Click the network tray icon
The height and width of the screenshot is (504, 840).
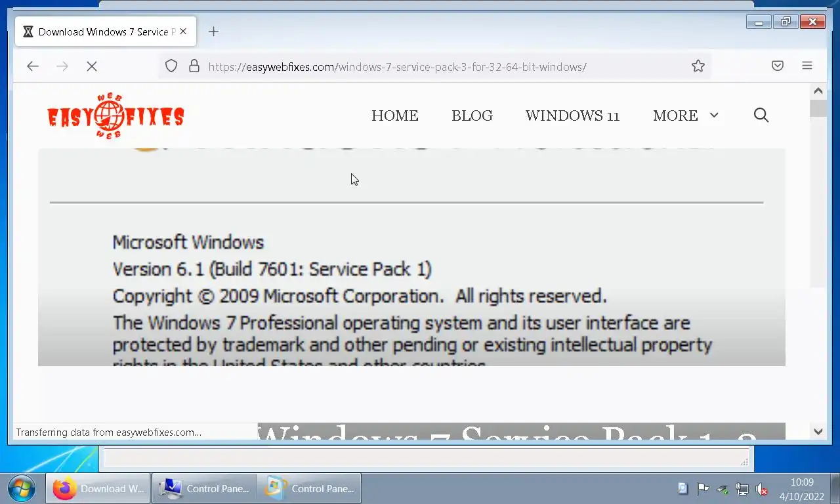tap(742, 488)
